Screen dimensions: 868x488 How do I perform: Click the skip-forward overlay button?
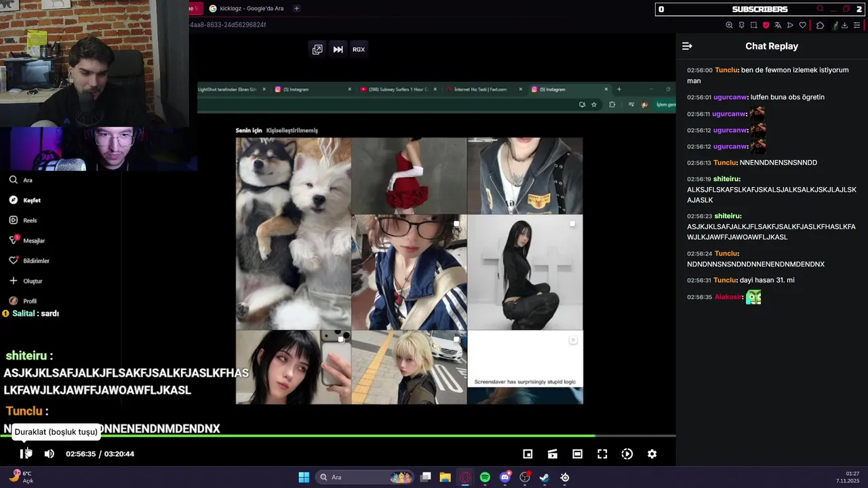pyautogui.click(x=338, y=49)
